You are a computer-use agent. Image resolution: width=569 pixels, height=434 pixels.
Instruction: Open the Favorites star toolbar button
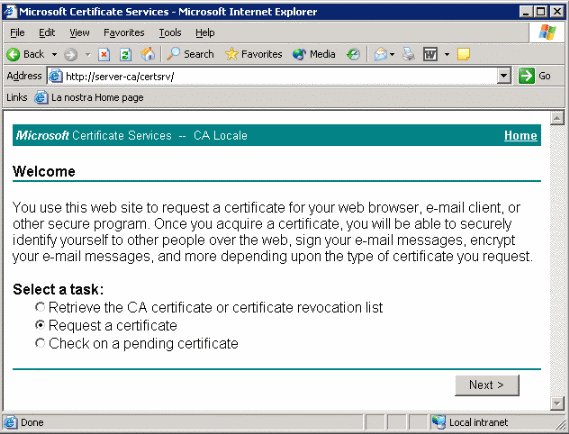(254, 54)
